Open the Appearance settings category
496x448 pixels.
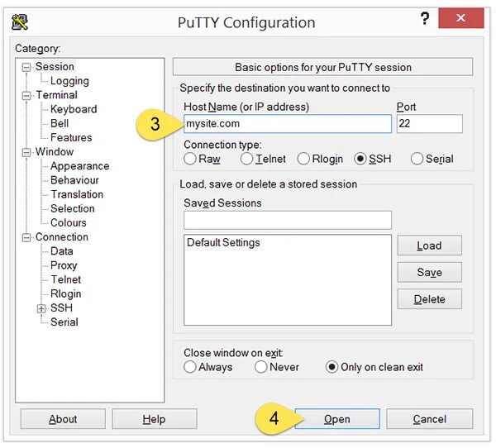click(79, 166)
